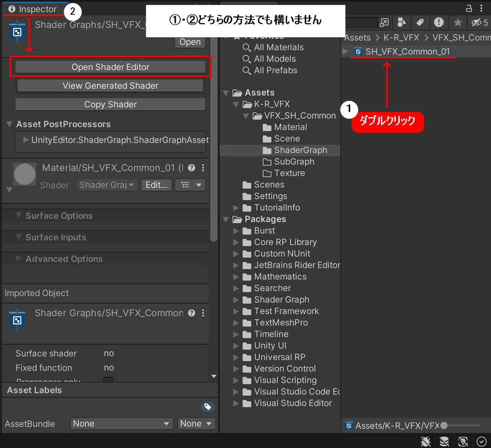
Task: Click the Texture folder icon
Action: [267, 173]
